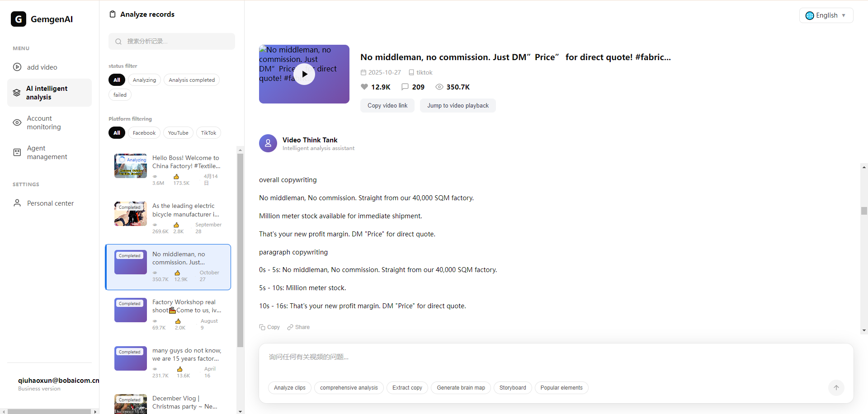Play the video thumbnail preview
Image resolution: width=868 pixels, height=414 pixels.
[304, 74]
